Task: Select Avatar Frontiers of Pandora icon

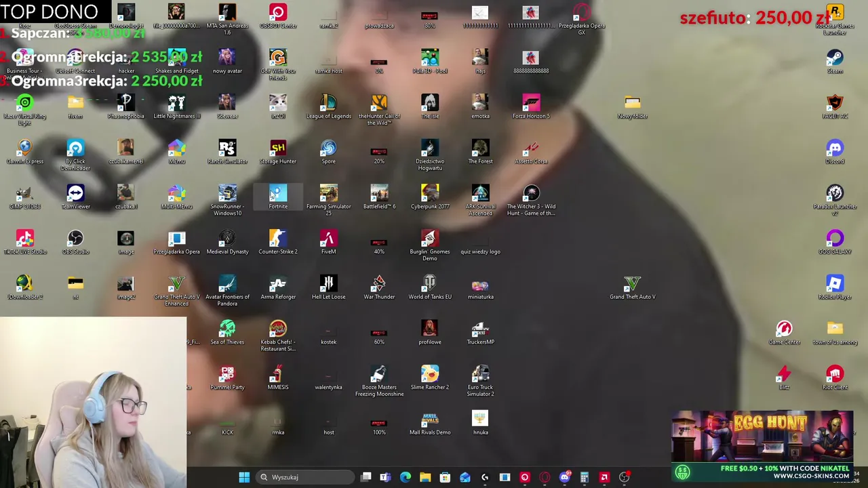Action: point(227,290)
